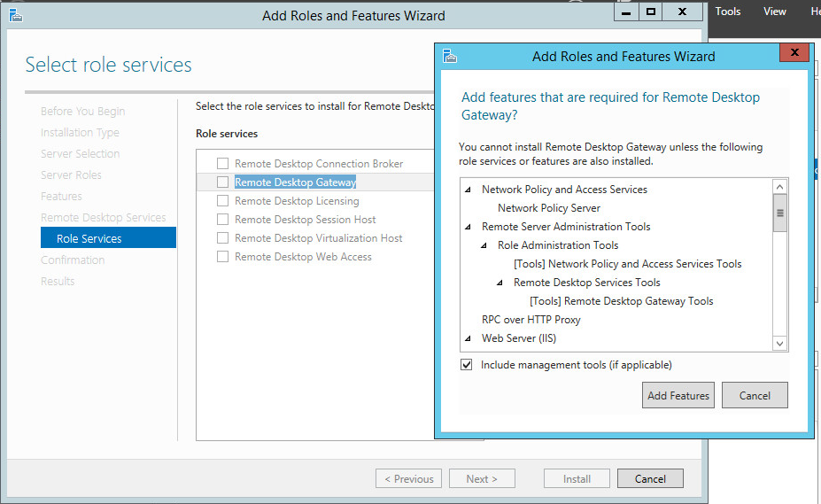The height and width of the screenshot is (504, 821).
Task: Collapse Remote Server Administration Tools node
Action: (468, 227)
